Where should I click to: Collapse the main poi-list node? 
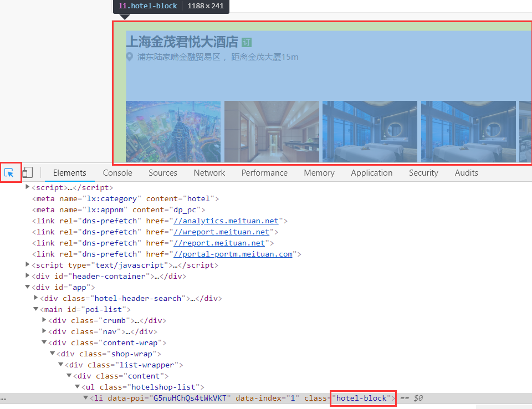click(x=35, y=309)
